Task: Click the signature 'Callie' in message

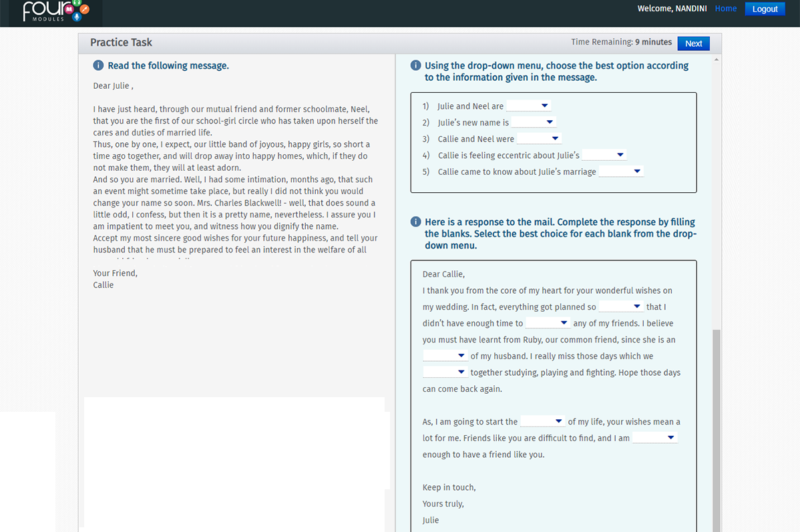Action: pos(103,284)
